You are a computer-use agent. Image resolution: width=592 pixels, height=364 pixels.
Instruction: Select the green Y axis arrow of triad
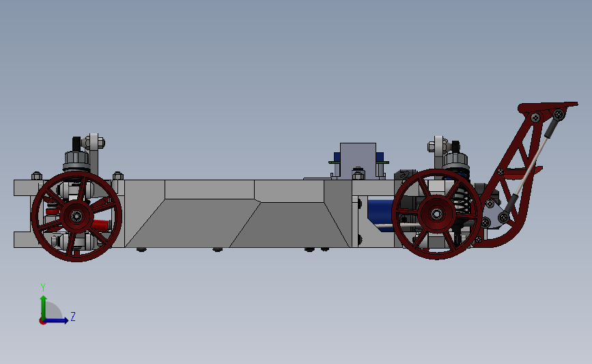click(44, 307)
